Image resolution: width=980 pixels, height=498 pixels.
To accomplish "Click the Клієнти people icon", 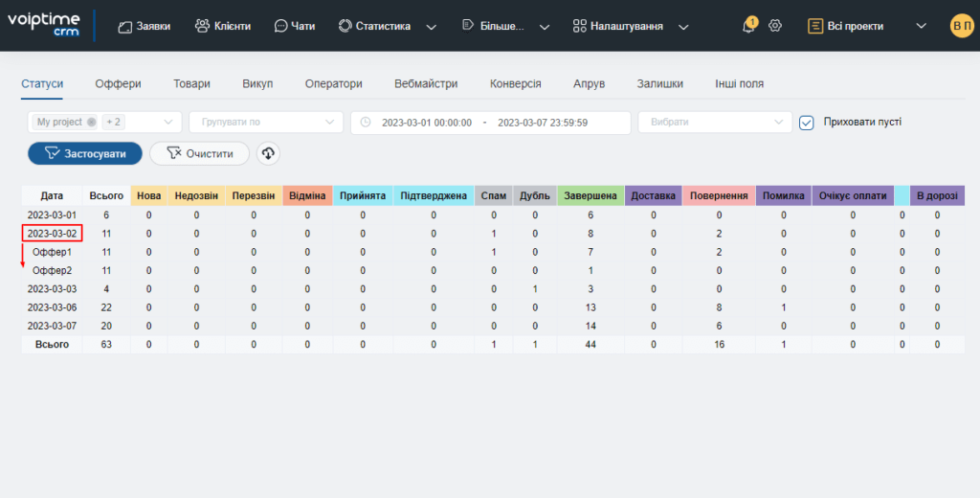I will [202, 26].
